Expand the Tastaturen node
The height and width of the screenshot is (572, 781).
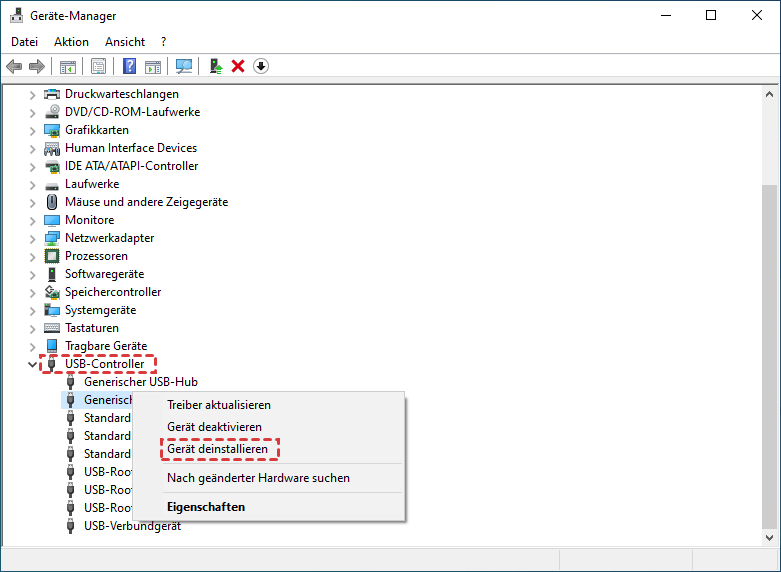tap(32, 329)
